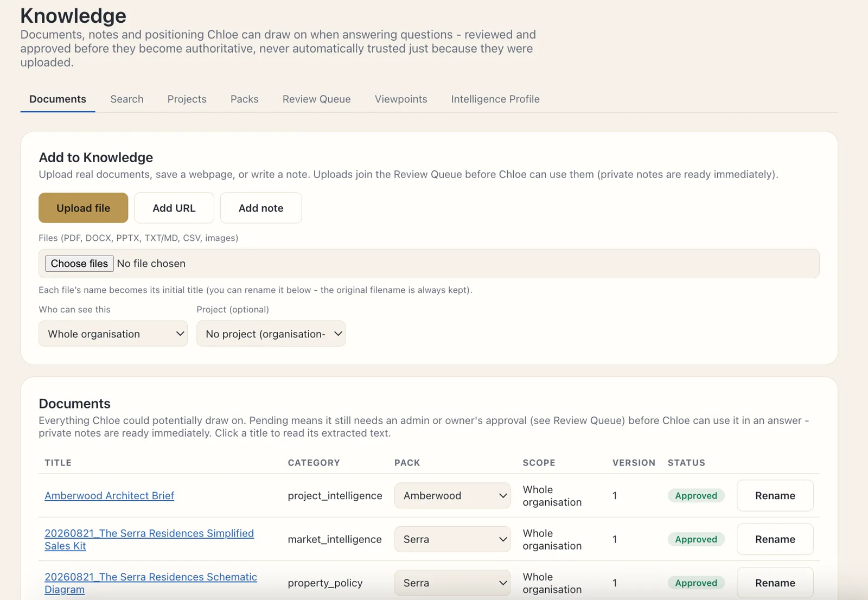Viewport: 868px width, 600px height.
Task: Click the TITLE column header
Action: (58, 463)
